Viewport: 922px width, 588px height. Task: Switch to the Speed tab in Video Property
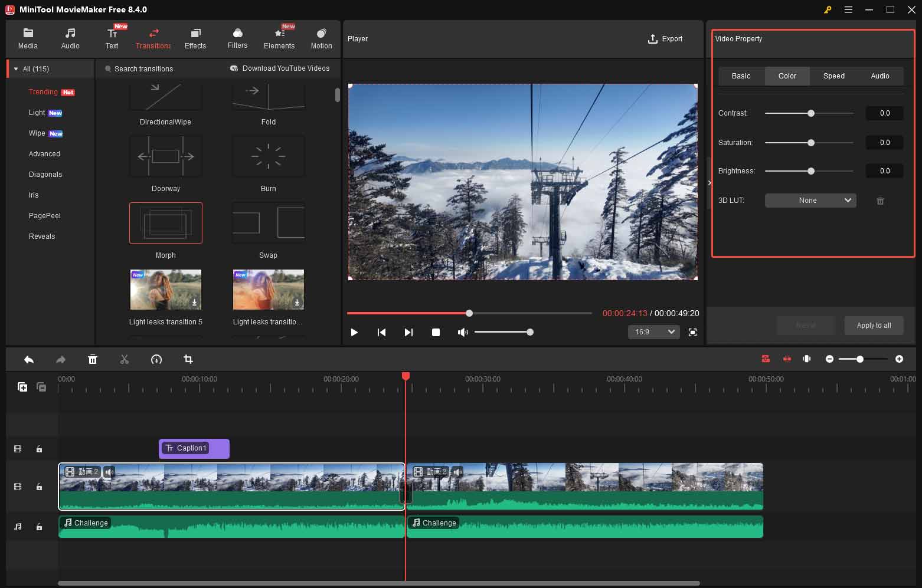833,75
